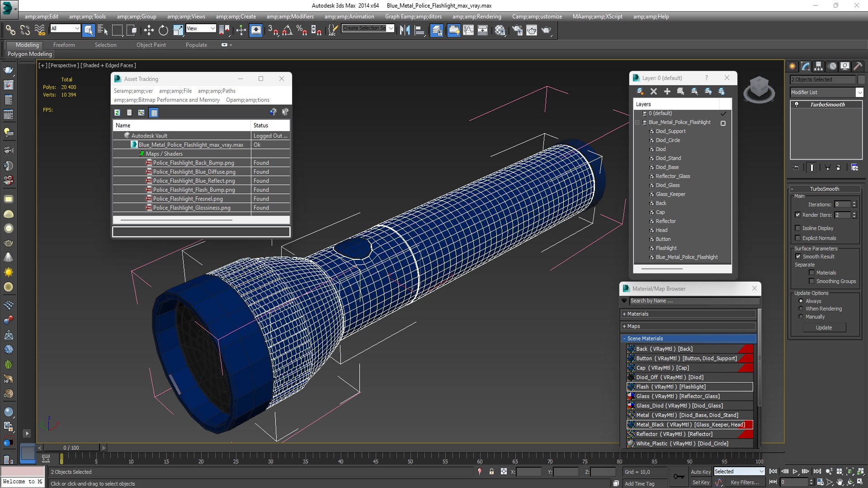Click Asset Tracking horizontal scrollbar
The width and height of the screenshot is (868, 488).
tap(177, 220)
